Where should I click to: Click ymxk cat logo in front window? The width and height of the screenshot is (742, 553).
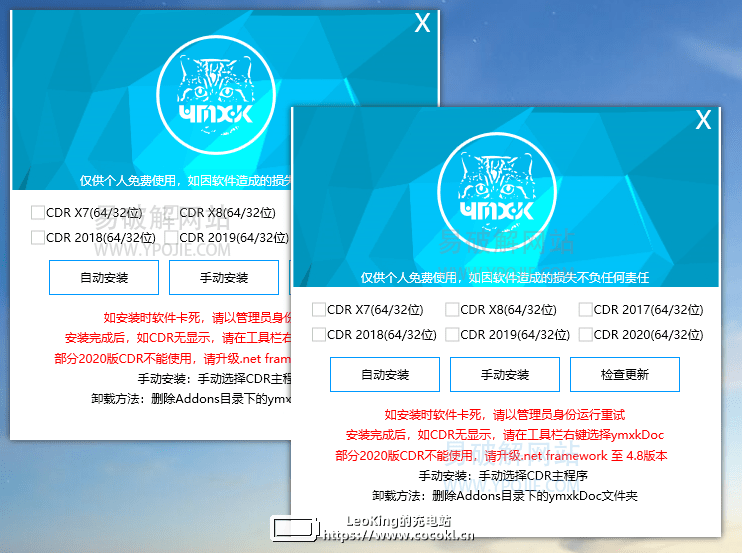tap(497, 192)
